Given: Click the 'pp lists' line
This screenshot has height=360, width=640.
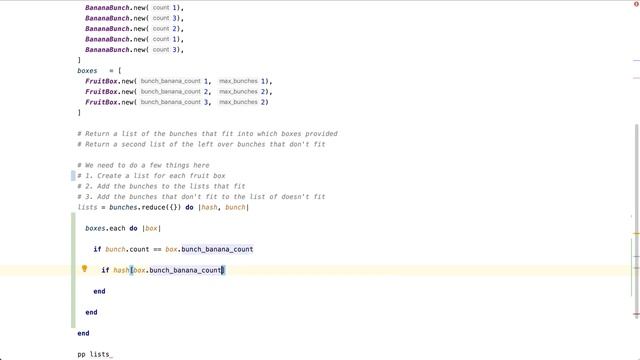Looking at the screenshot, I should [94, 354].
